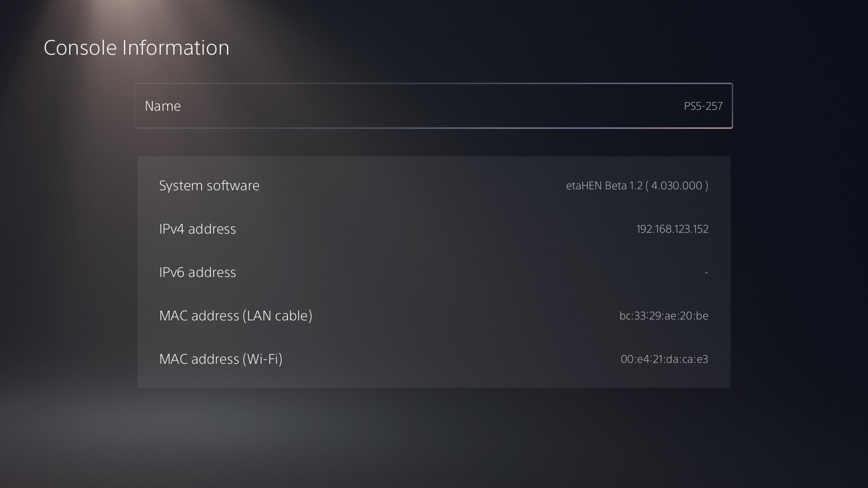The image size is (868, 488).
Task: Click the dash value beside IPv6 address
Action: (x=706, y=272)
